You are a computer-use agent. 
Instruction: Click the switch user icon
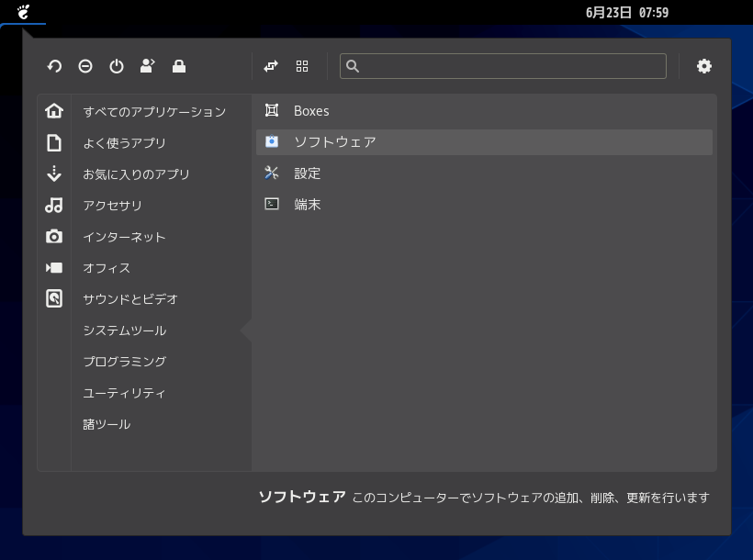[148, 66]
